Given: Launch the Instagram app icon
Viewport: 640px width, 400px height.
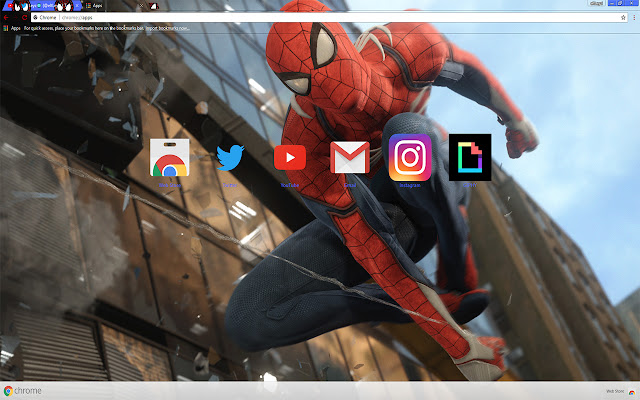Looking at the screenshot, I should tap(410, 158).
